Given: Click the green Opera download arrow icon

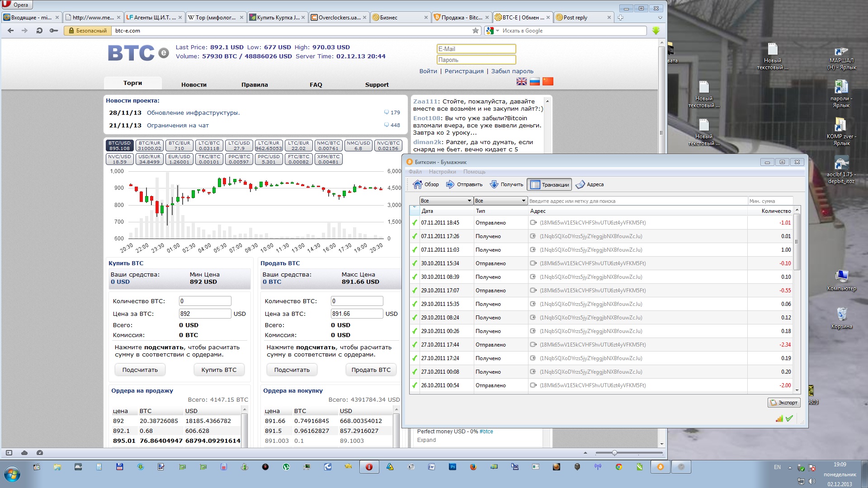Looking at the screenshot, I should [656, 30].
